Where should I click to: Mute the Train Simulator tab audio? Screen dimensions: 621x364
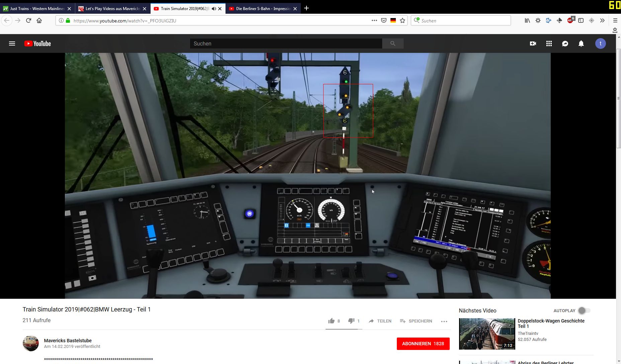[213, 9]
